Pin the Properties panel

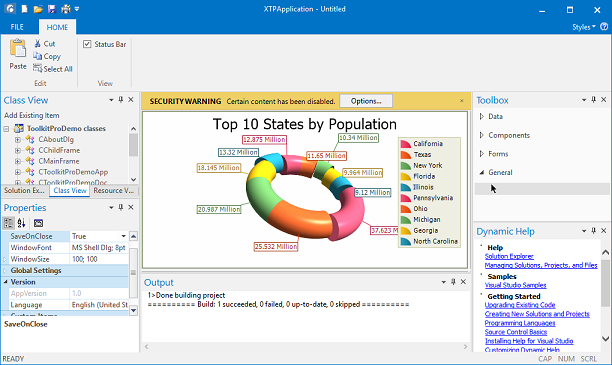(121, 207)
